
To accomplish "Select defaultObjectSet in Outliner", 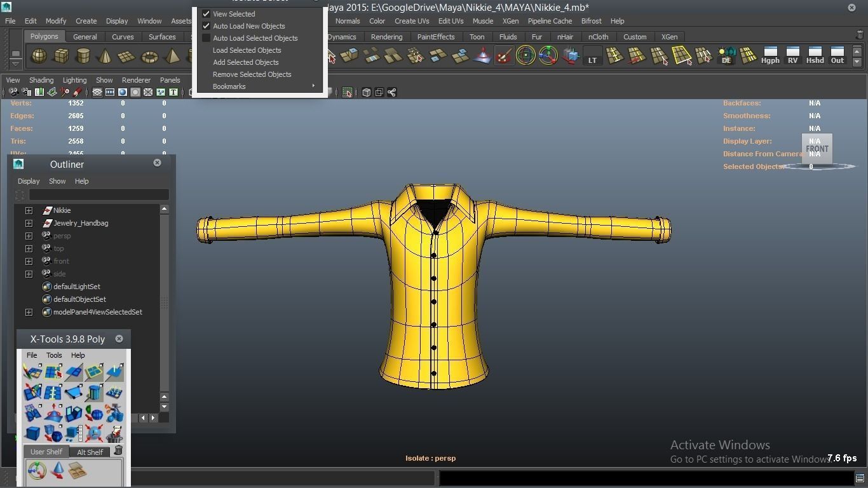I will [x=79, y=299].
